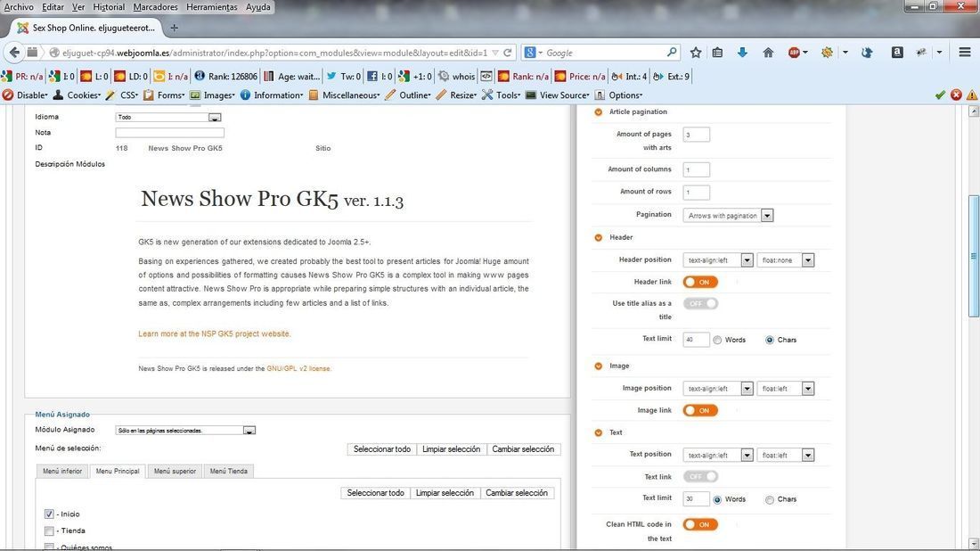Open Header position float dropdown
Viewport: 980px width, 551px height.
(x=786, y=260)
